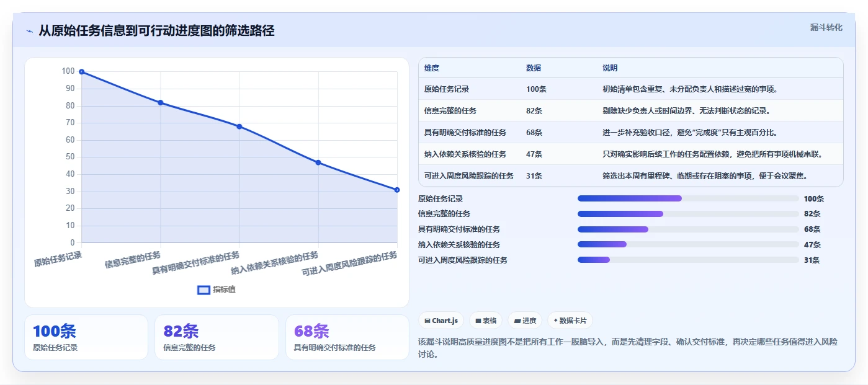Click the 原始任务记录 progress bar

(688, 198)
